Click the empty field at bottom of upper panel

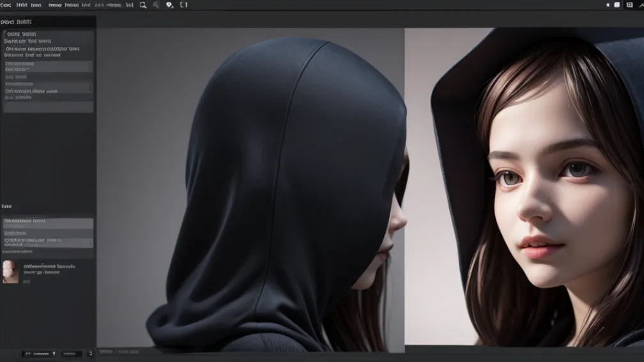click(x=48, y=107)
